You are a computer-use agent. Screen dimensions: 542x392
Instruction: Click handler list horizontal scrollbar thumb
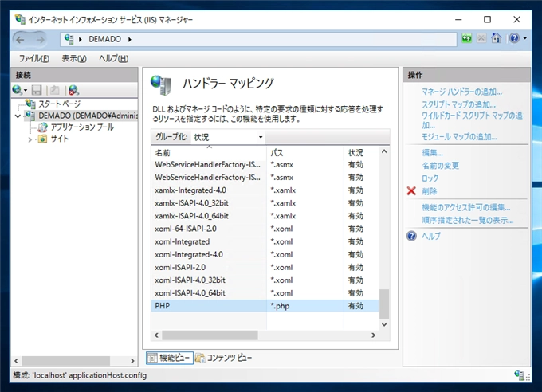coord(210,335)
